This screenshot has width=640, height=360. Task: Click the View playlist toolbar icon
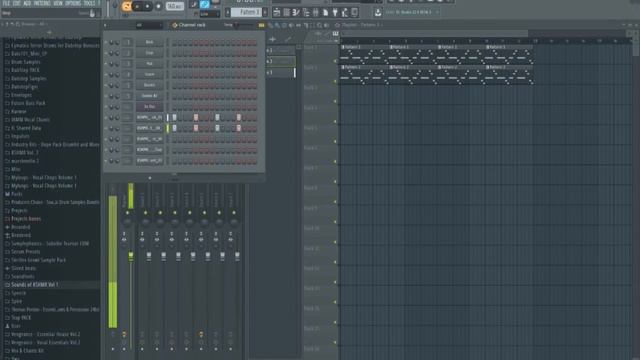277,13
